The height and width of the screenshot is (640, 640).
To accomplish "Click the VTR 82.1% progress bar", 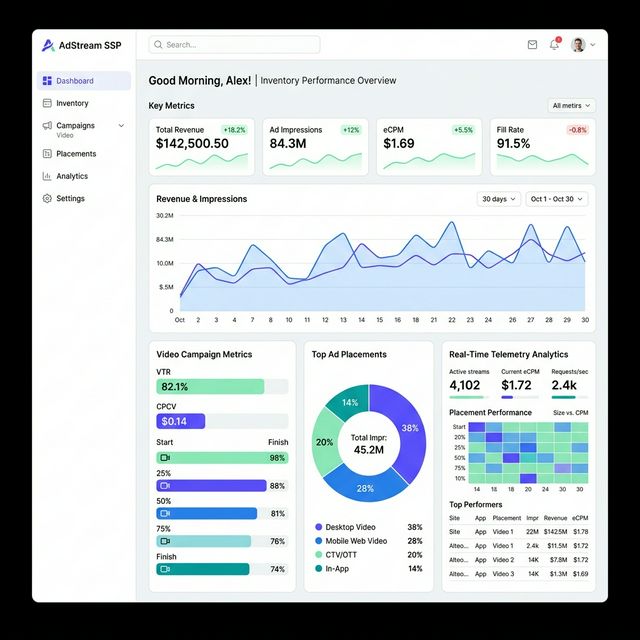I will [x=222, y=387].
